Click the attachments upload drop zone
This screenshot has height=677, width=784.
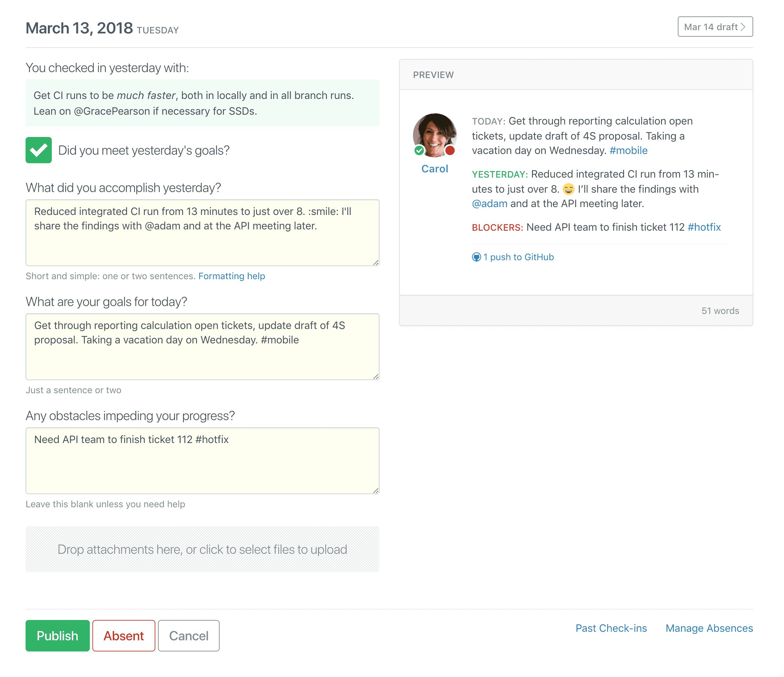203,549
